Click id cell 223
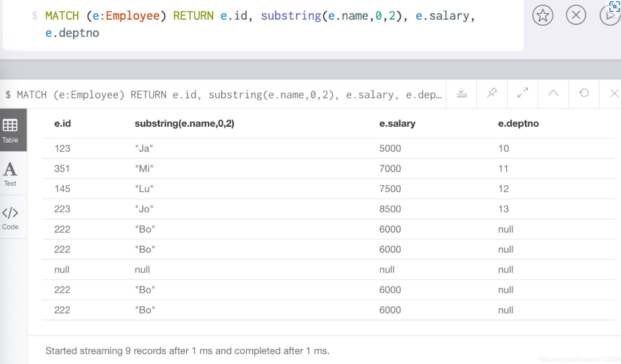The height and width of the screenshot is (364, 621). tap(62, 209)
